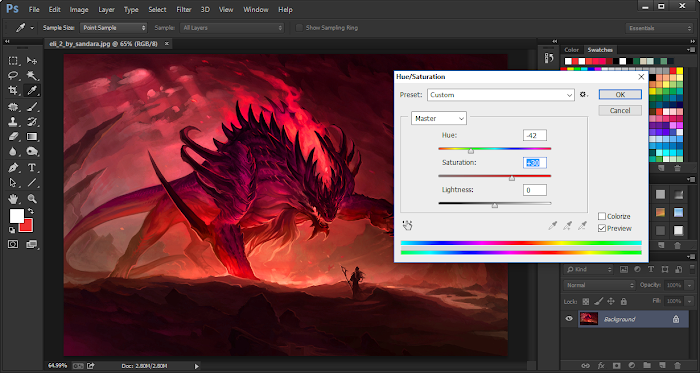The width and height of the screenshot is (700, 373).
Task: Open the Image menu
Action: [79, 9]
